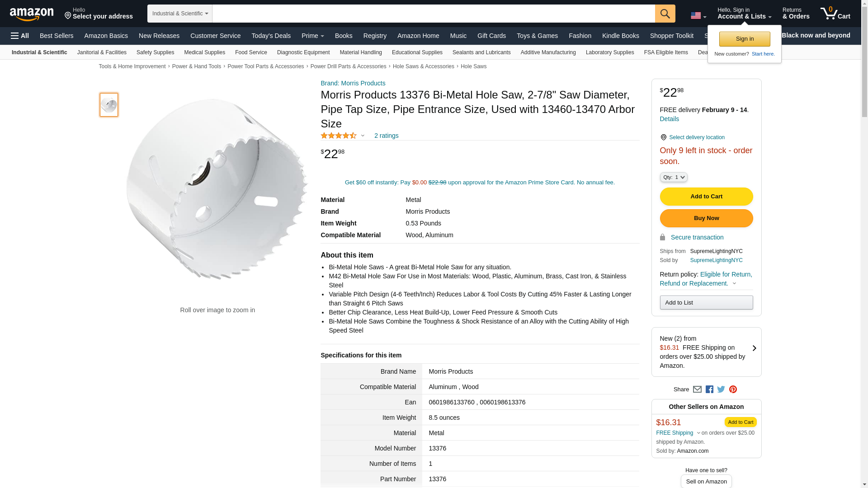The width and height of the screenshot is (868, 488).
Task: Select the hole saw product thumbnail
Action: coord(109,105)
